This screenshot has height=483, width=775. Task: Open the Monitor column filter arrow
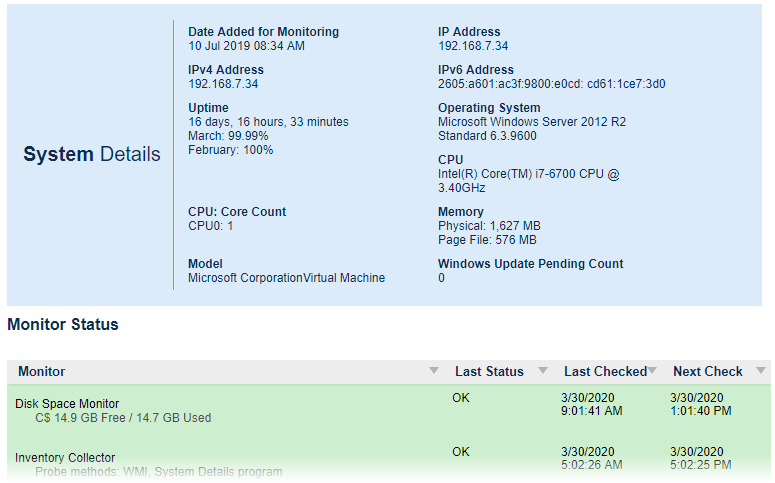coord(433,371)
